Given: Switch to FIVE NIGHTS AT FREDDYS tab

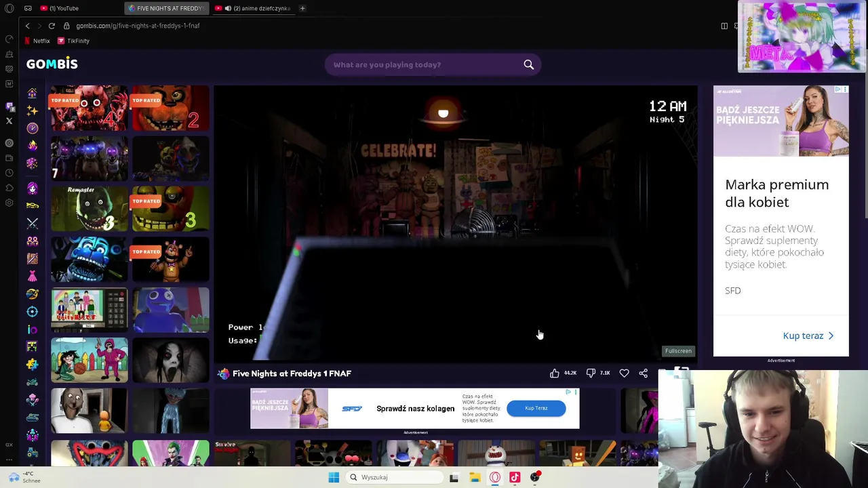Looking at the screenshot, I should 166,8.
